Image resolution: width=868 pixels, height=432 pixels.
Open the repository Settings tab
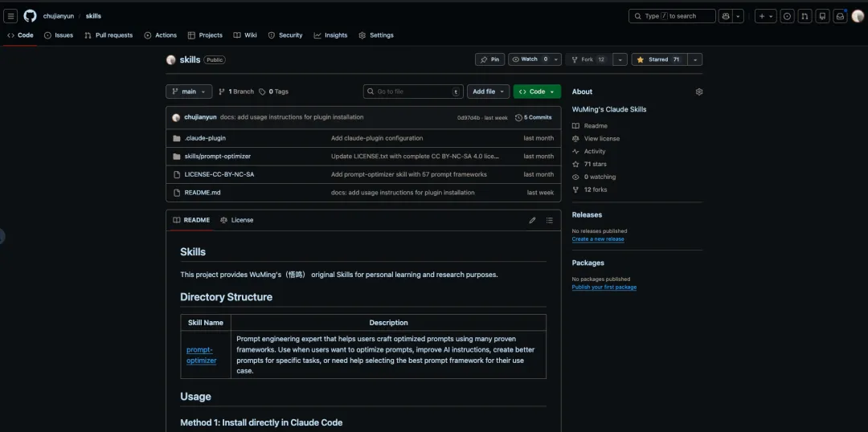pyautogui.click(x=376, y=35)
